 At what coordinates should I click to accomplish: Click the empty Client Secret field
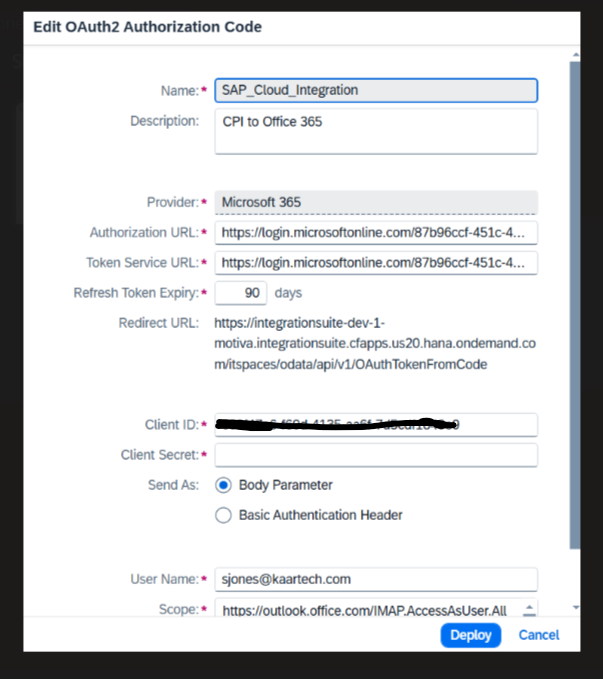(x=376, y=455)
